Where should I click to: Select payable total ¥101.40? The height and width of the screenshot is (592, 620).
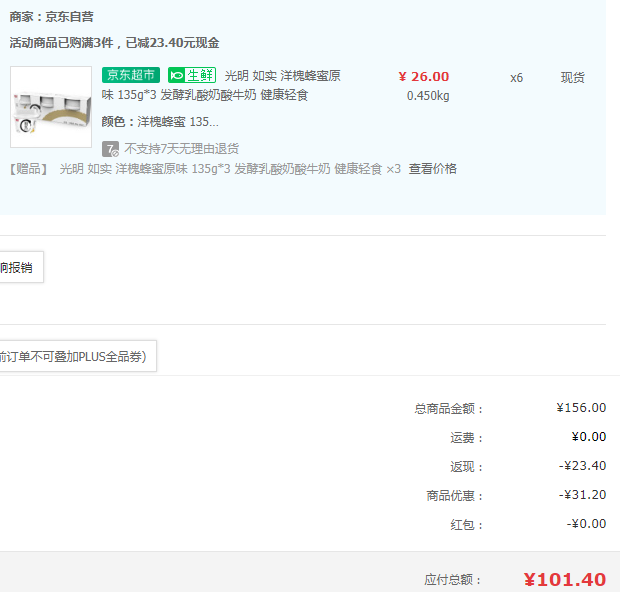[565, 580]
